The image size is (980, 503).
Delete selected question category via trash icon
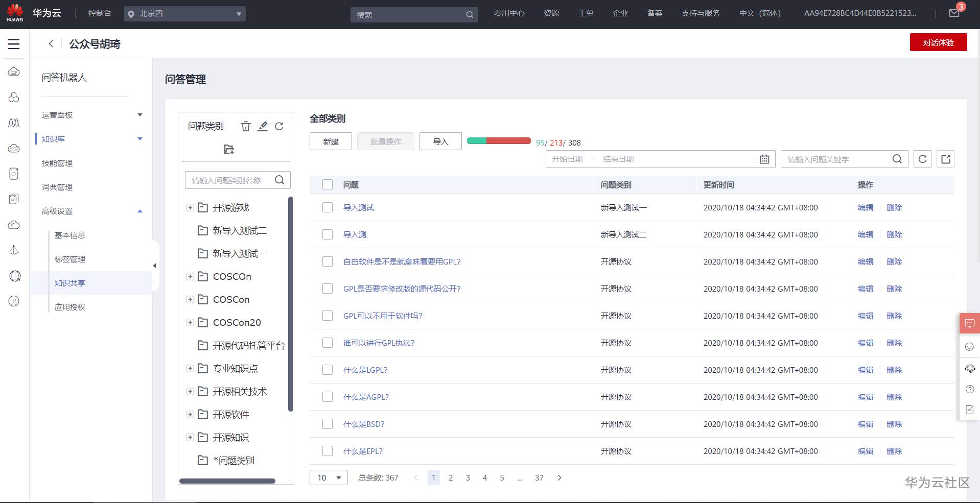click(x=246, y=126)
